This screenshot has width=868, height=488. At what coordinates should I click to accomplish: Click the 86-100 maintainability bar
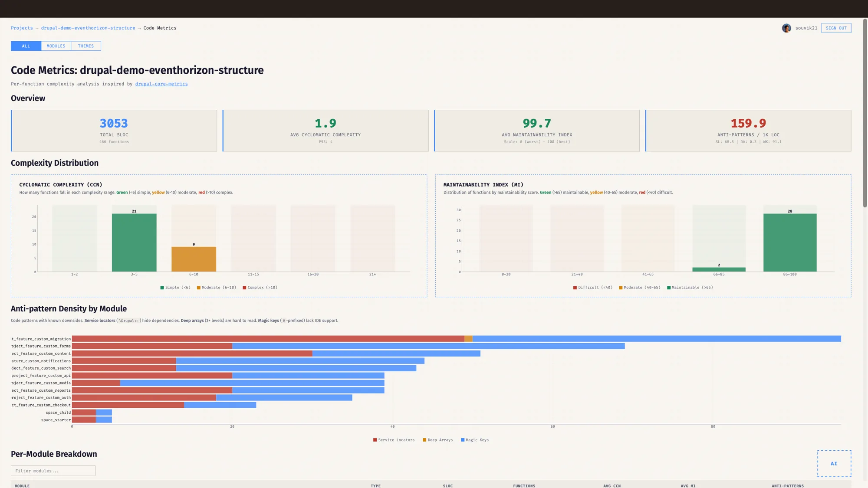(790, 242)
